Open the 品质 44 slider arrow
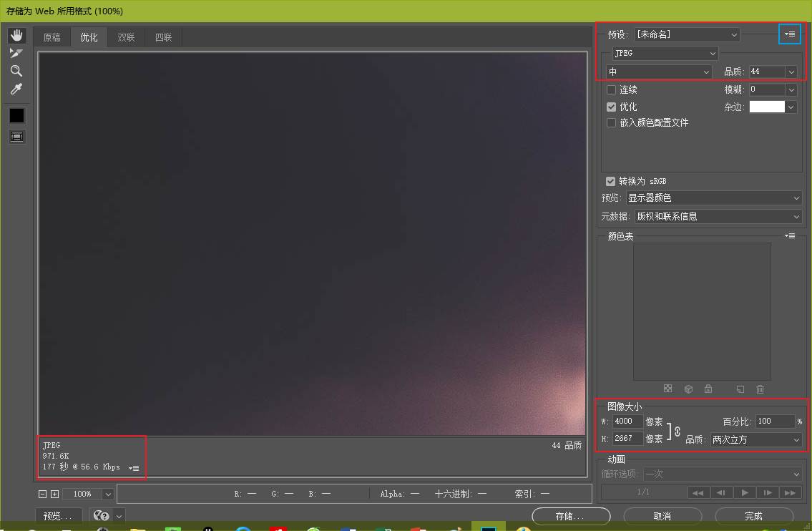Image resolution: width=812 pixels, height=531 pixels. coord(791,72)
